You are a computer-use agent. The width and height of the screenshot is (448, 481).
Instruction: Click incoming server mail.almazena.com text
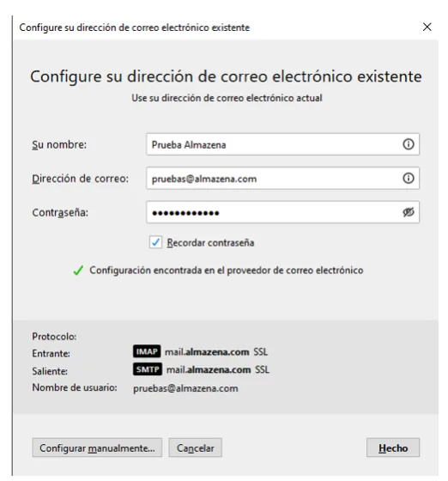pos(207,352)
